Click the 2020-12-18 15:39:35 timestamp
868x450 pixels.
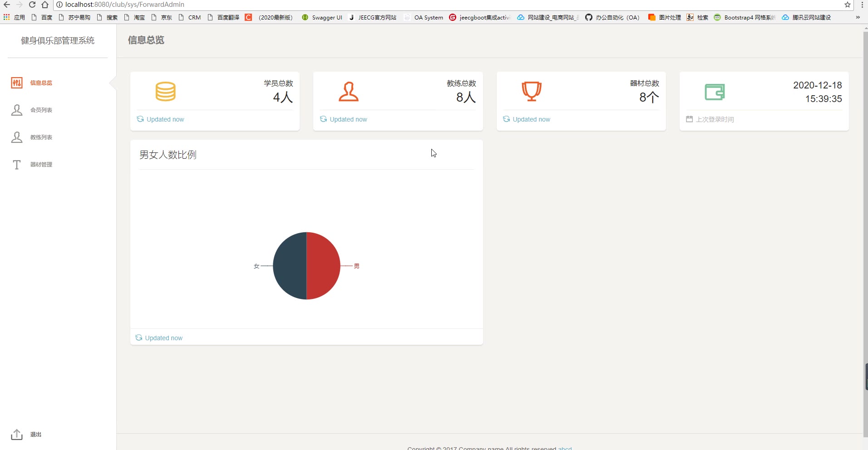[x=818, y=92]
